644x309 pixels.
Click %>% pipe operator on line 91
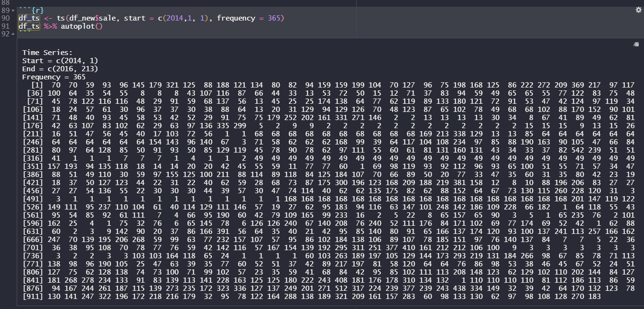tap(50, 26)
